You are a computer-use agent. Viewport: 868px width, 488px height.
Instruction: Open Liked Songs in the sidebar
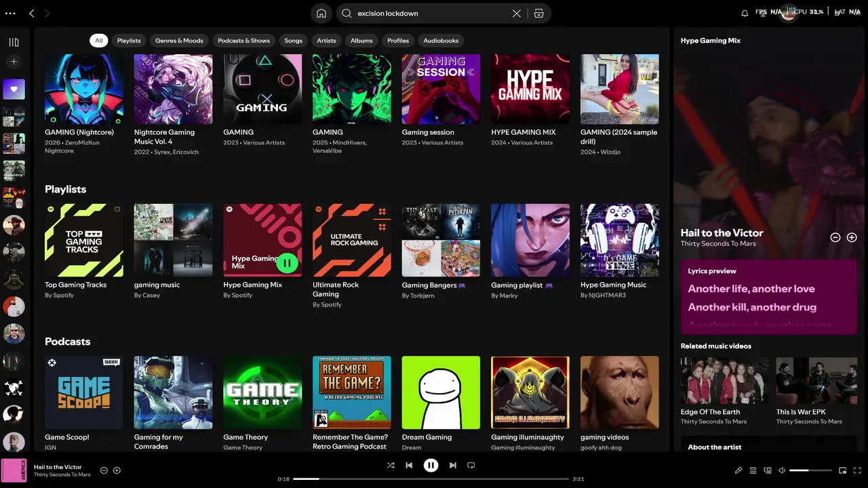14,89
